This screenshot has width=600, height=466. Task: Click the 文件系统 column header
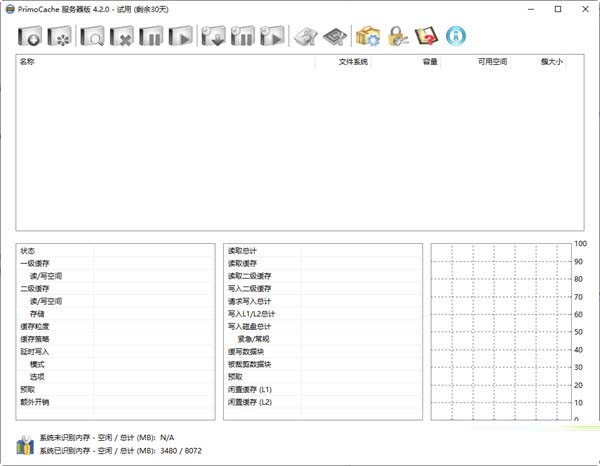[x=352, y=62]
